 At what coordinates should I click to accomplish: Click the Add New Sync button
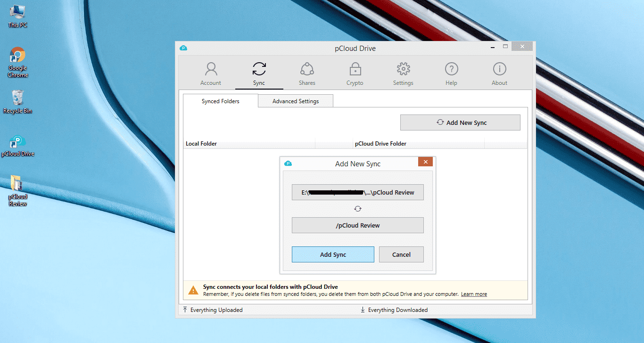pos(460,122)
